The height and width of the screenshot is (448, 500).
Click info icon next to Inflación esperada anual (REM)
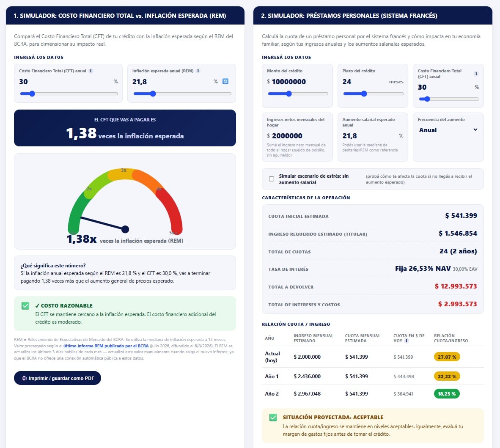198,71
